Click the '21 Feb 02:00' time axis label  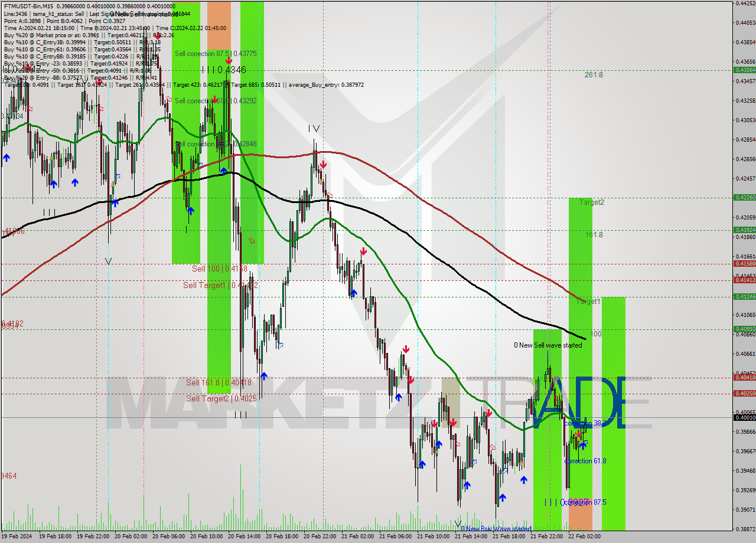point(357,537)
